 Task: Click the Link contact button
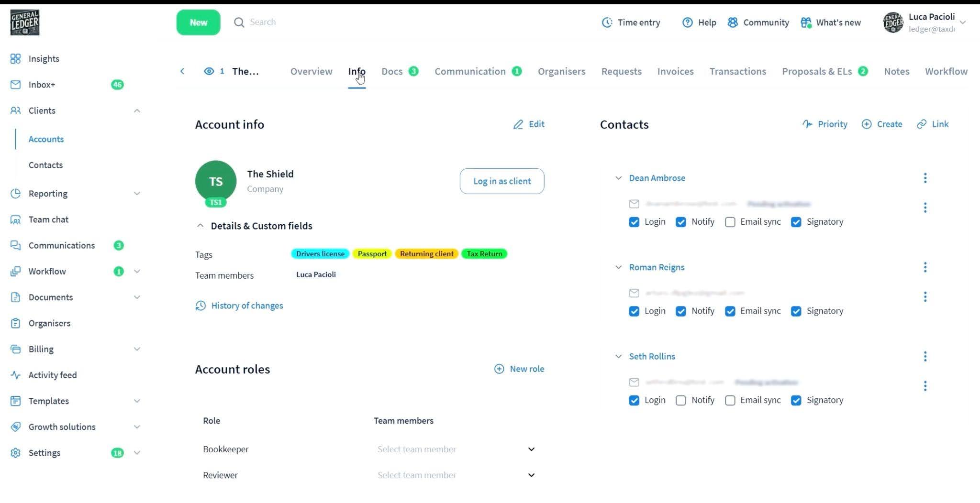point(933,124)
